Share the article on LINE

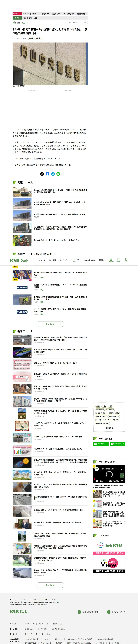[58, 174]
